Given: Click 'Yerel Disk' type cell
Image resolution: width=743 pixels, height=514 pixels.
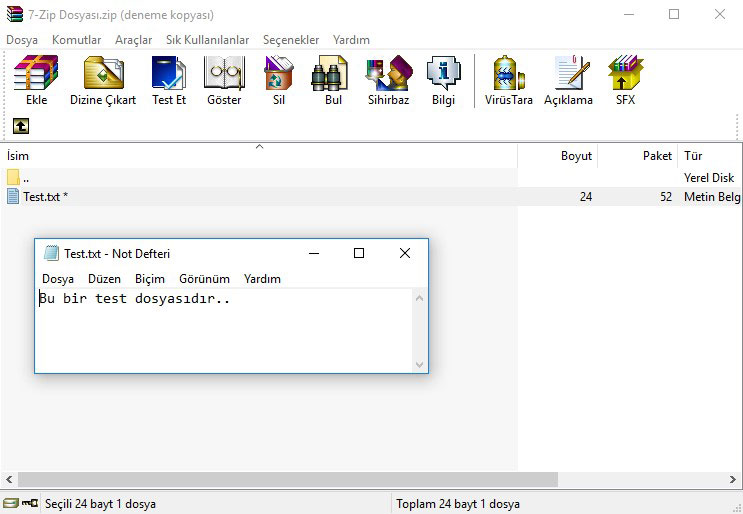Looking at the screenshot, I should (x=709, y=178).
